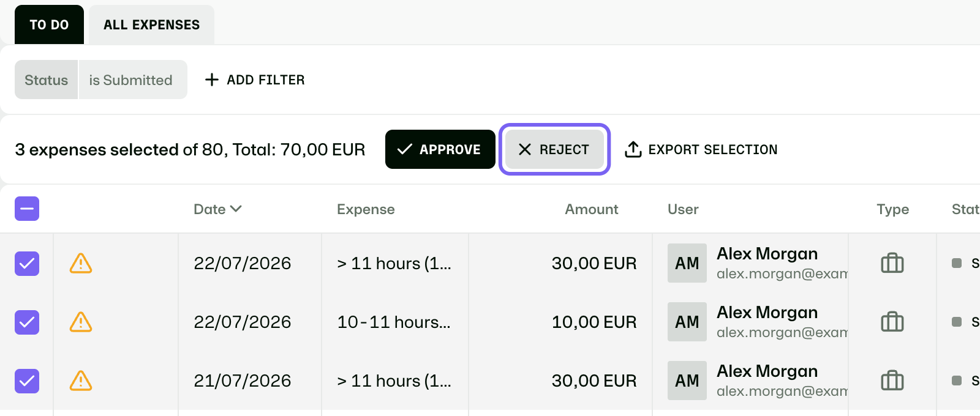This screenshot has width=980, height=416.
Task: Export the selected expenses
Action: (701, 149)
